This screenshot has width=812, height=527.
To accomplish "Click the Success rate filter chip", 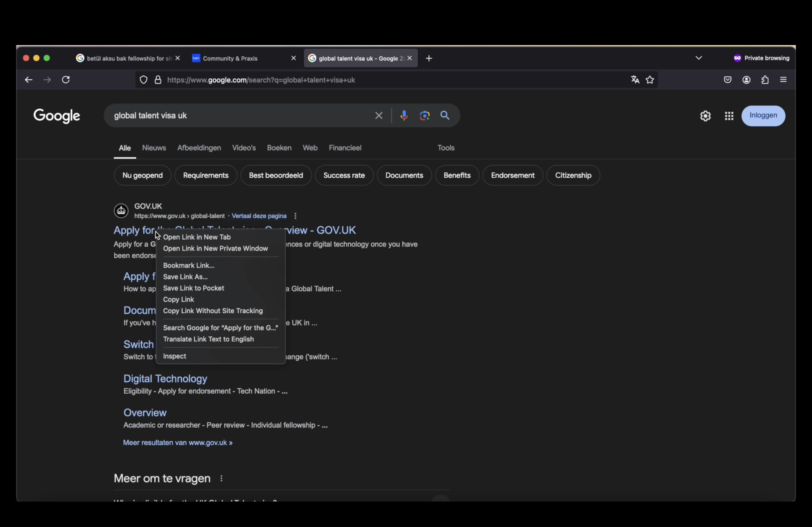I will 344,175.
